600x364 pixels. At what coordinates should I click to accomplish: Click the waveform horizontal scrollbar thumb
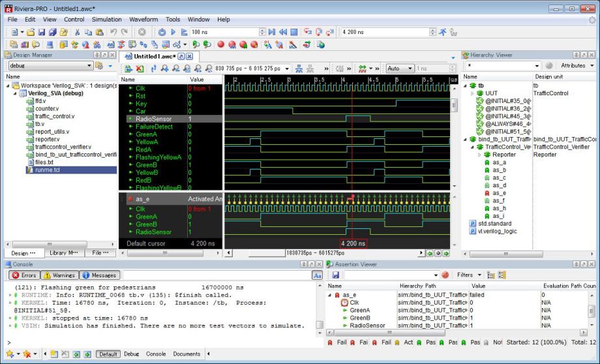tap(266, 253)
